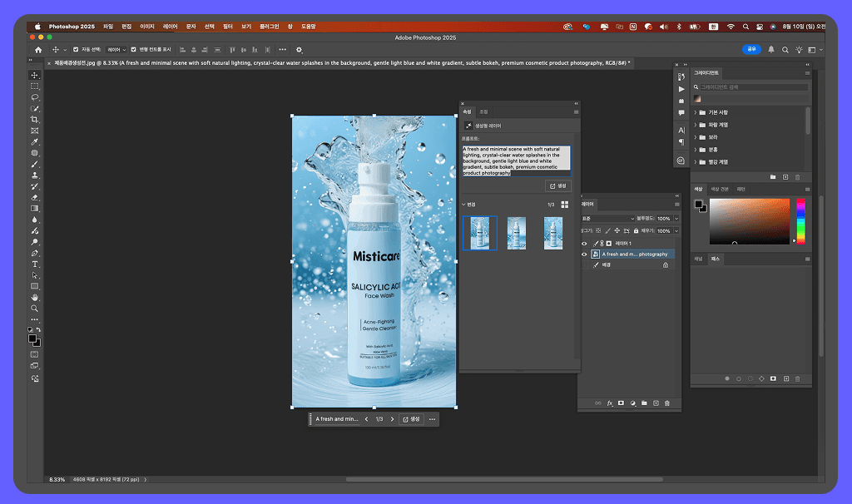The width and height of the screenshot is (852, 504).
Task: Select the Frame tool
Action: [35, 131]
